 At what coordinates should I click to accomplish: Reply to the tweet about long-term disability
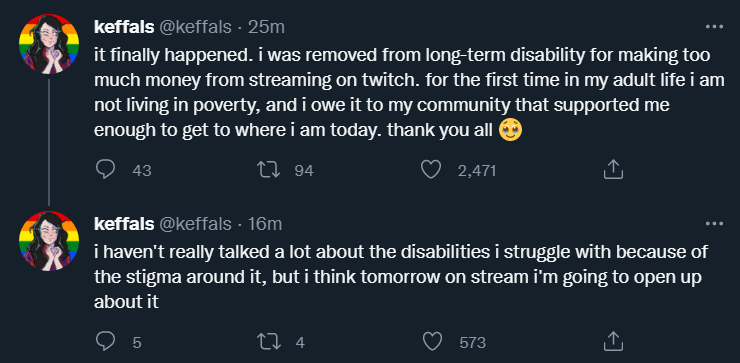coord(105,169)
